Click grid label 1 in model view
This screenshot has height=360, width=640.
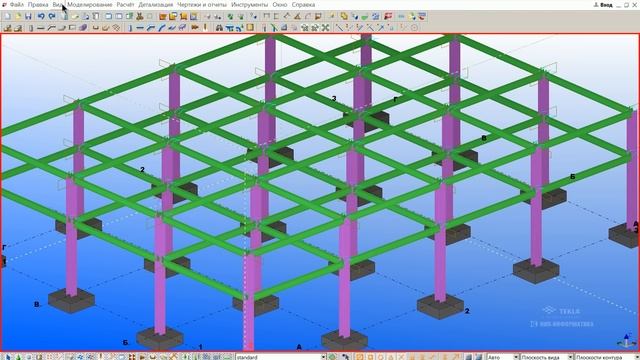point(200,347)
